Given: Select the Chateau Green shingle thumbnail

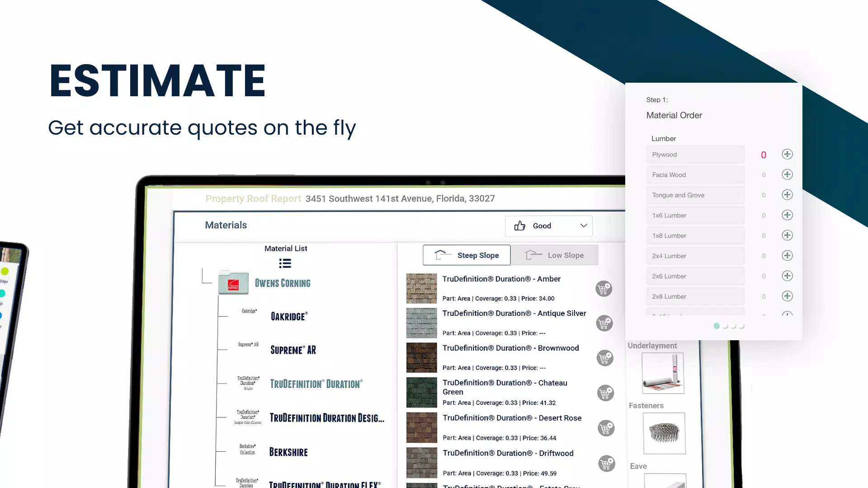Looking at the screenshot, I should coord(421,393).
